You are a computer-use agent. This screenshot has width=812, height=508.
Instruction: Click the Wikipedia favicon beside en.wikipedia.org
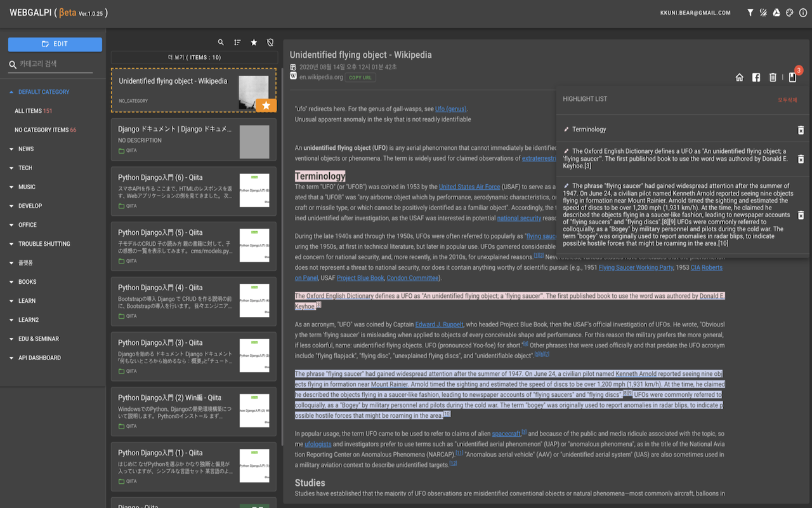pos(293,76)
